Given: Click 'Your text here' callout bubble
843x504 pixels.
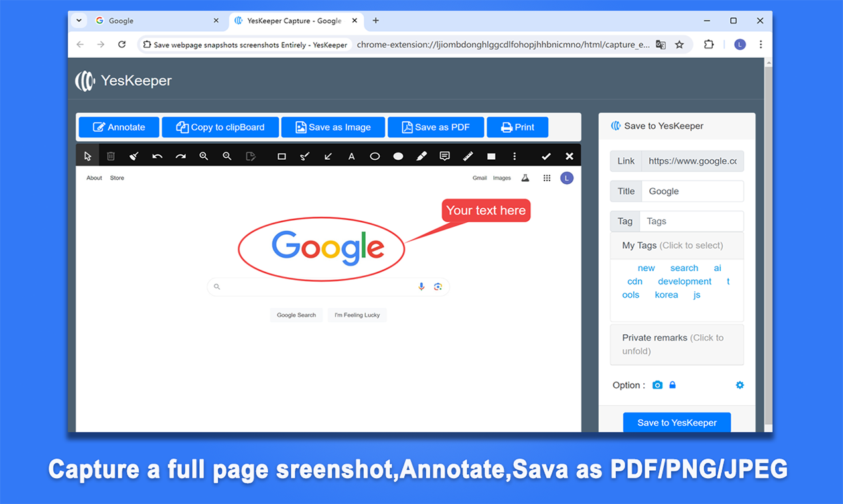Looking at the screenshot, I should click(x=486, y=210).
